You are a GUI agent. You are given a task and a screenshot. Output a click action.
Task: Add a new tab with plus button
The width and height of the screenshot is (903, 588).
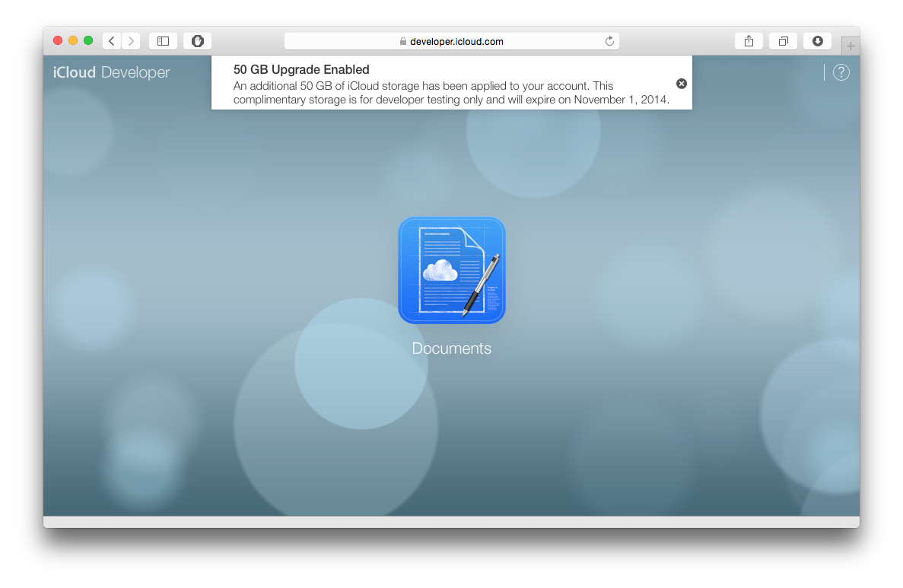click(x=851, y=46)
